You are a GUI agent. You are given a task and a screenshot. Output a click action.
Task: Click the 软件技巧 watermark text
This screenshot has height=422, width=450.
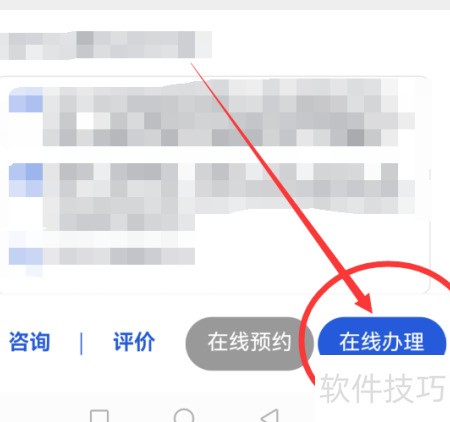[x=382, y=388]
